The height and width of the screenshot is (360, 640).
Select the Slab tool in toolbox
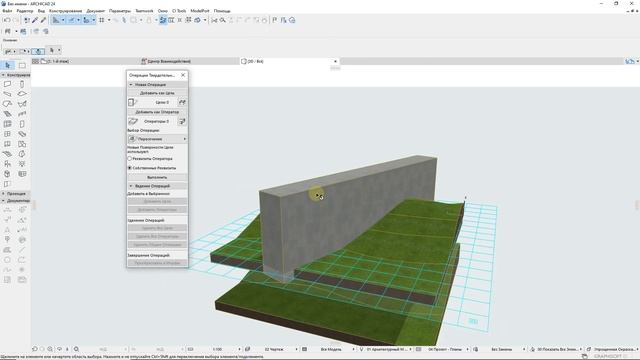[22, 94]
